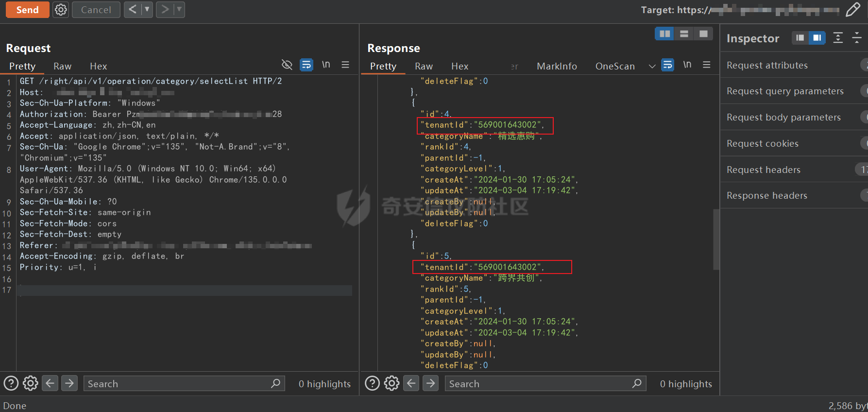
Task: Jump to previous match in Response search
Action: [411, 383]
